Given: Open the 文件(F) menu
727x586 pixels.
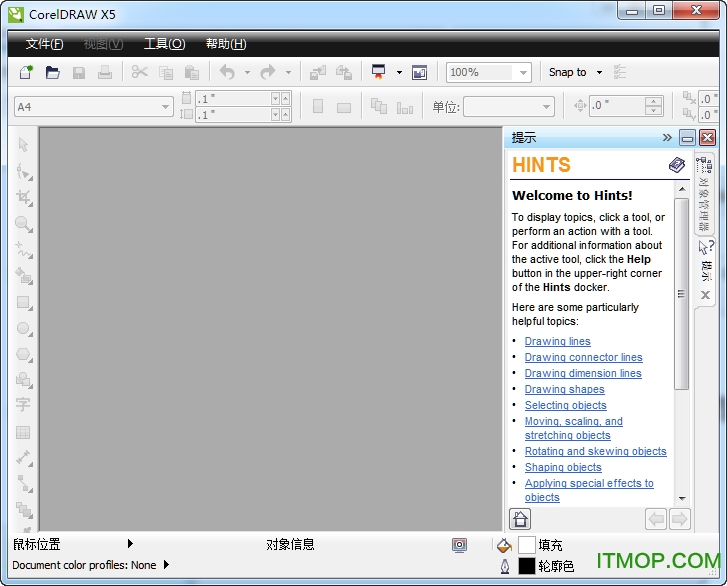Looking at the screenshot, I should tap(44, 44).
